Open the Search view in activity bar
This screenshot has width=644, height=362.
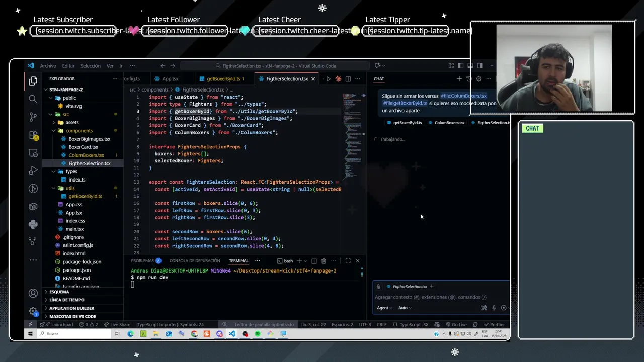click(x=33, y=99)
